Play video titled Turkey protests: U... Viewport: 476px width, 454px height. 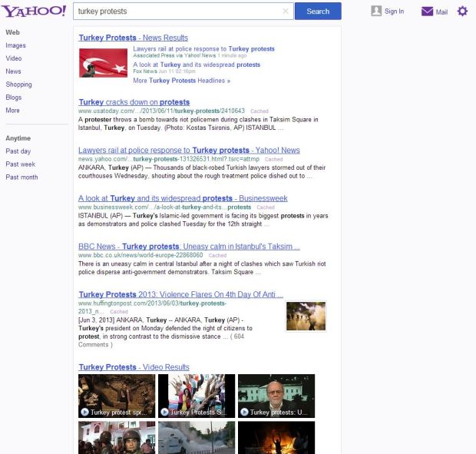tap(276, 396)
